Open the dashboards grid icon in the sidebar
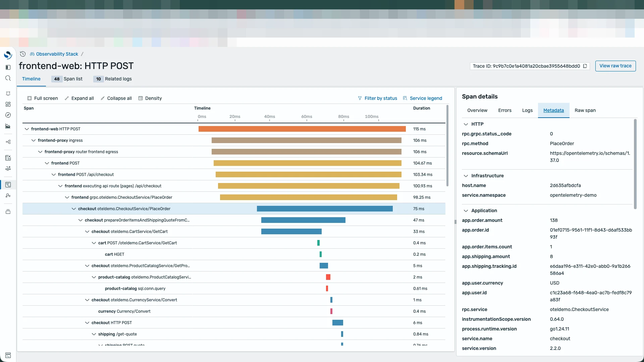The image size is (644, 362). 8,104
